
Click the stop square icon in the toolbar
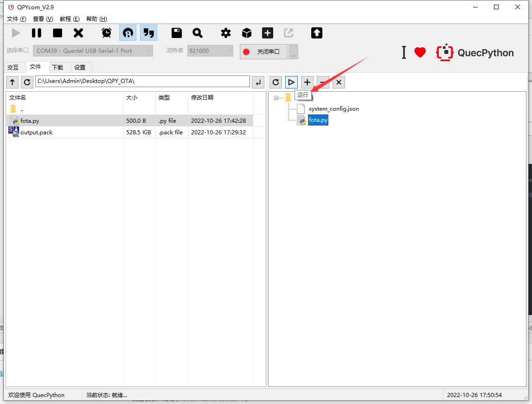58,33
